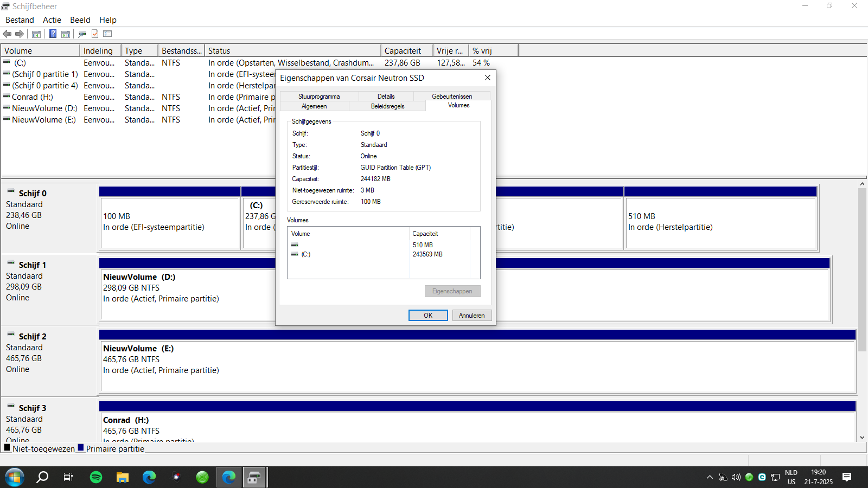Click the OK button in dialog
The height and width of the screenshot is (488, 868).
(x=428, y=316)
